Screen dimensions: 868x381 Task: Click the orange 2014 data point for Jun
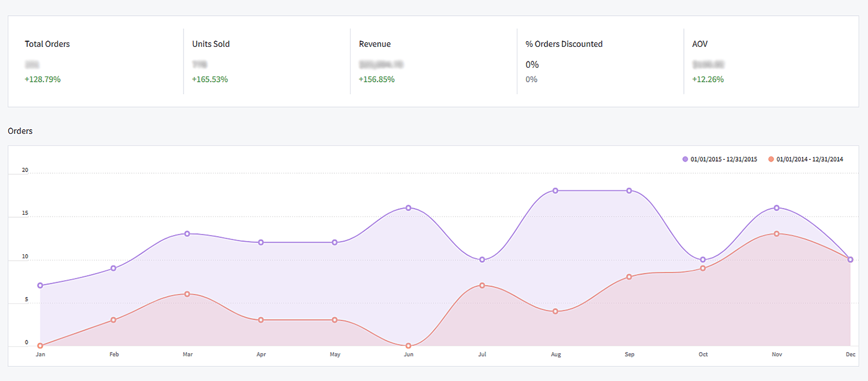pyautogui.click(x=408, y=346)
